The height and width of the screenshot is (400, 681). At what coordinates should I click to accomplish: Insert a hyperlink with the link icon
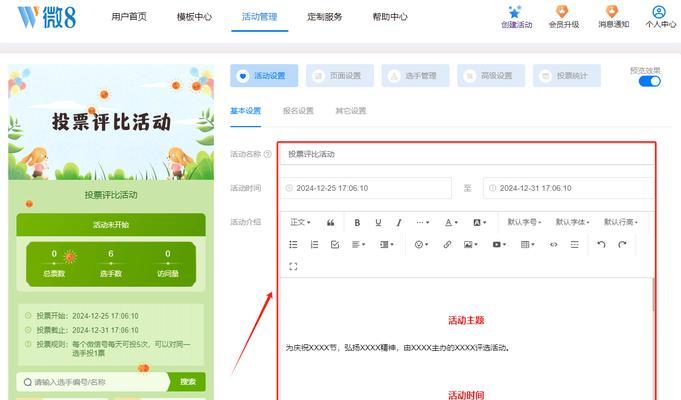tap(447, 245)
